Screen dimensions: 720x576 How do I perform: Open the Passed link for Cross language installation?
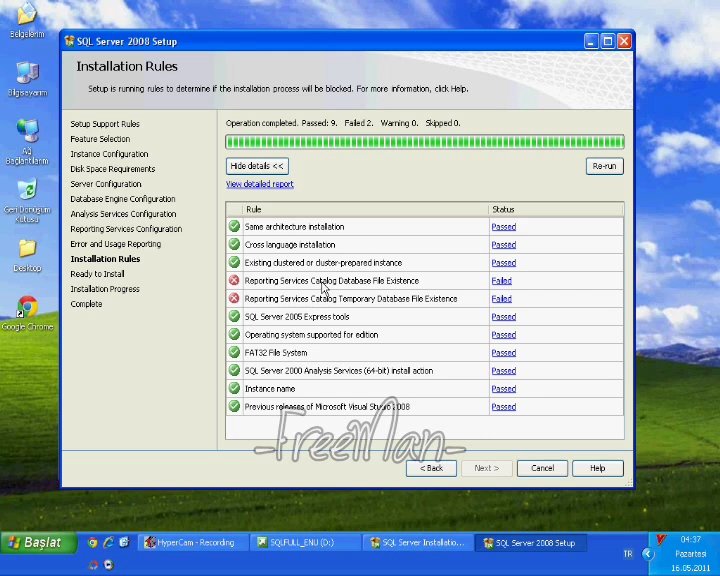point(504,245)
